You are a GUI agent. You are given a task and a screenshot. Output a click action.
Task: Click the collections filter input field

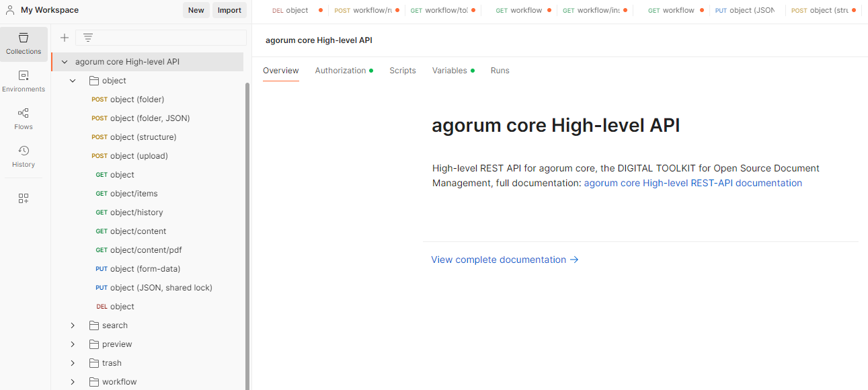point(161,38)
